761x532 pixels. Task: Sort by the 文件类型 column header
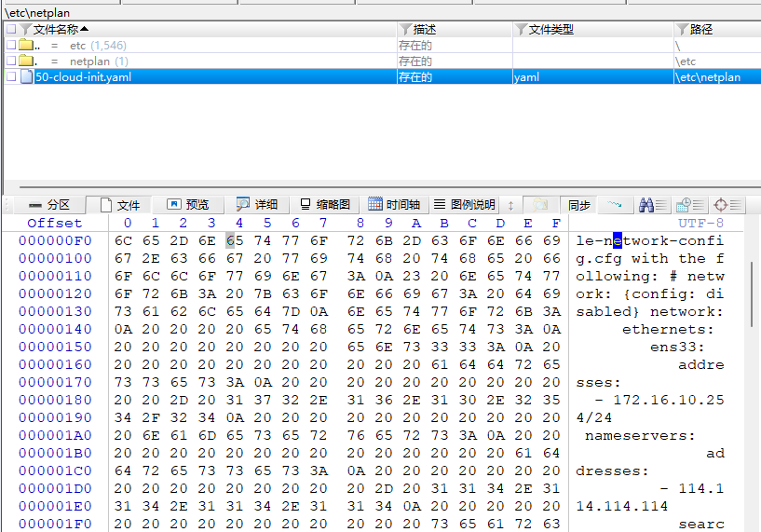click(x=550, y=30)
